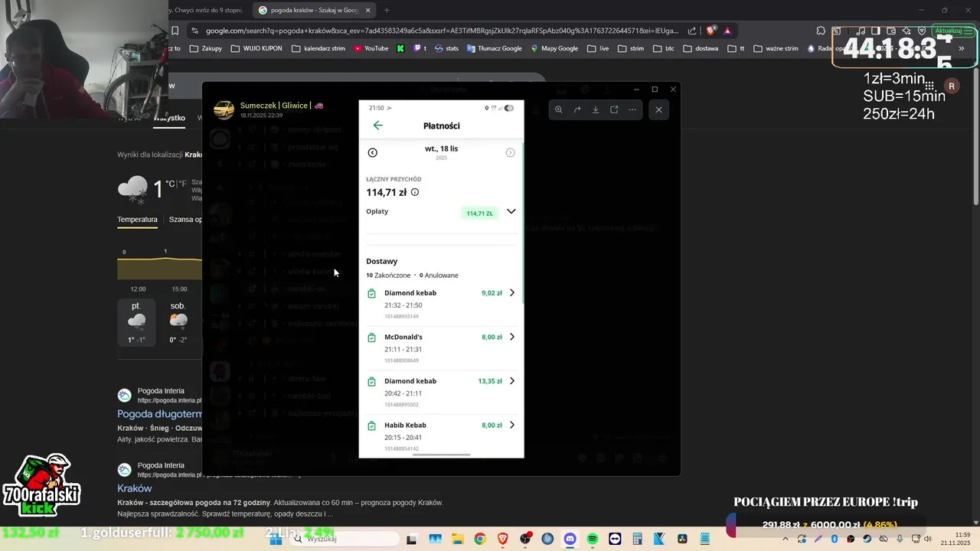The width and height of the screenshot is (980, 551).
Task: Click the Sumeczek | Gliwice username
Action: coord(276,106)
